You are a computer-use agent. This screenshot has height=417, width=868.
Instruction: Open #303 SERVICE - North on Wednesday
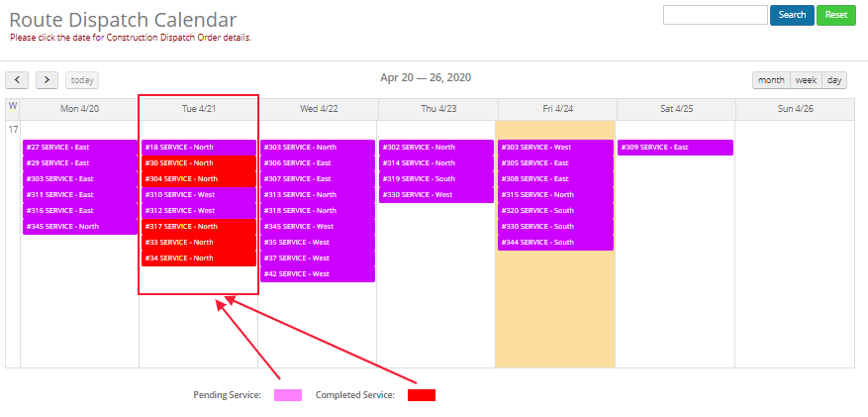click(x=318, y=148)
